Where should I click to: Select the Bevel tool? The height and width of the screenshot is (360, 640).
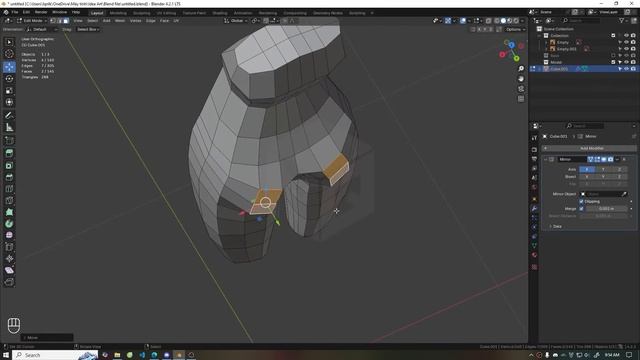[x=9, y=177]
